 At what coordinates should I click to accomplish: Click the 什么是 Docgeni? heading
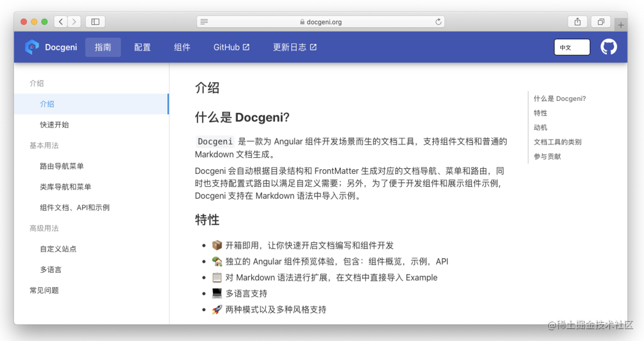tap(242, 118)
